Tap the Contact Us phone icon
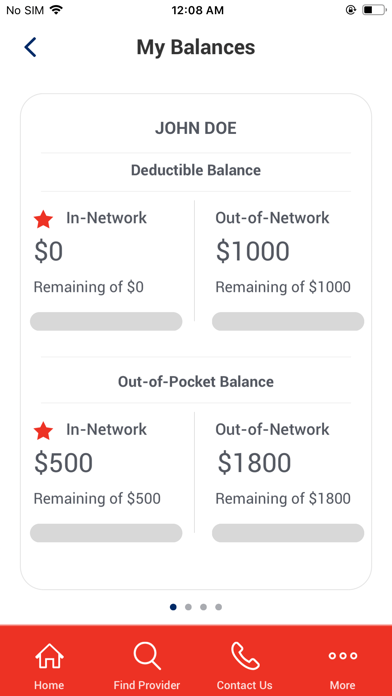Image resolution: width=392 pixels, height=696 pixels. [x=245, y=656]
